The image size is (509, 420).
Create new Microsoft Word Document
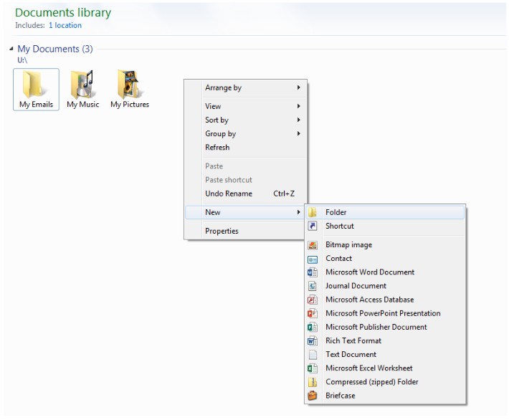(369, 272)
